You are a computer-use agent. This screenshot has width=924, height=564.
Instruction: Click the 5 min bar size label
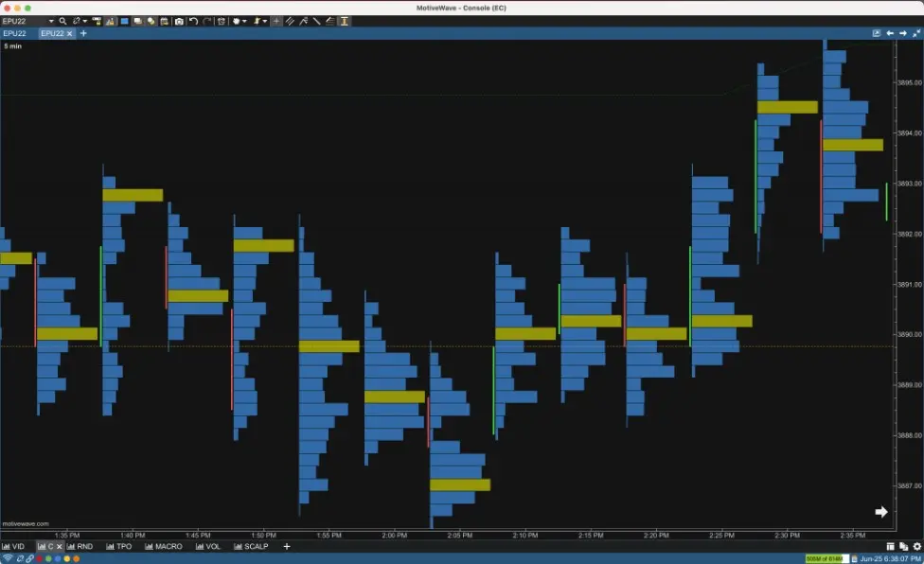[13, 46]
